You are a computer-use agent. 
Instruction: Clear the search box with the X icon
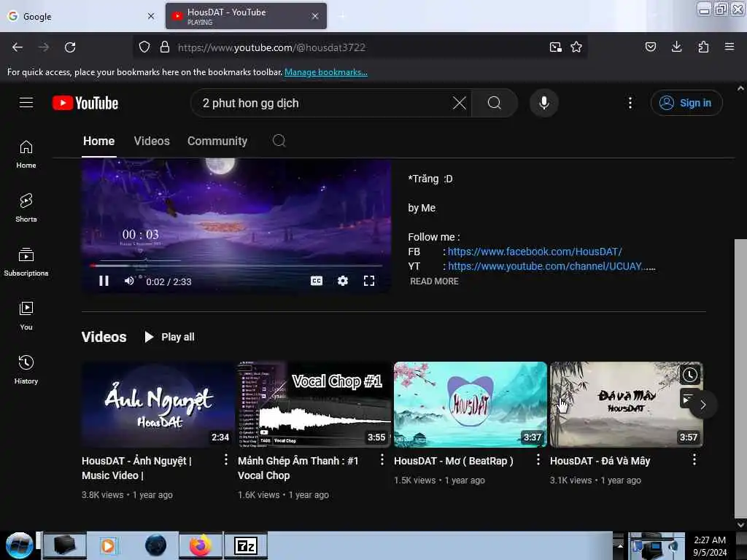click(x=460, y=103)
